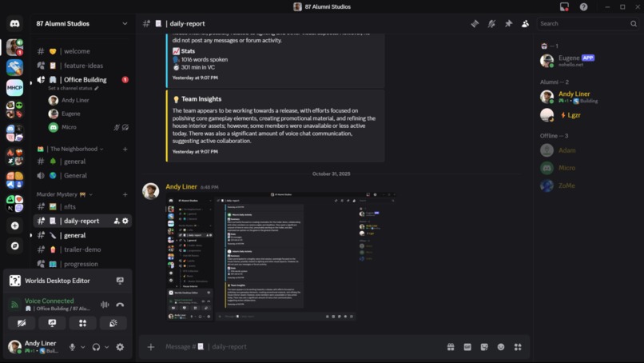Toggle noise suppression waveform icon
Viewport: 644px width, 363px height.
point(105,305)
